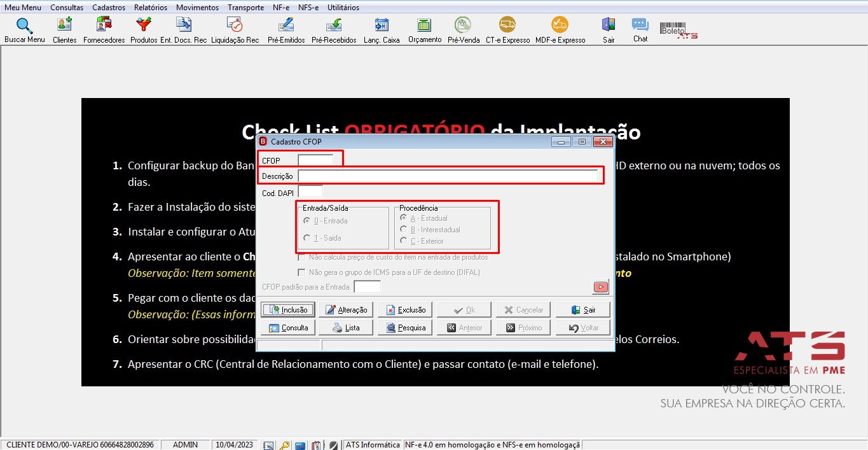Open the Chat icon
This screenshot has height=450, width=868.
click(640, 30)
